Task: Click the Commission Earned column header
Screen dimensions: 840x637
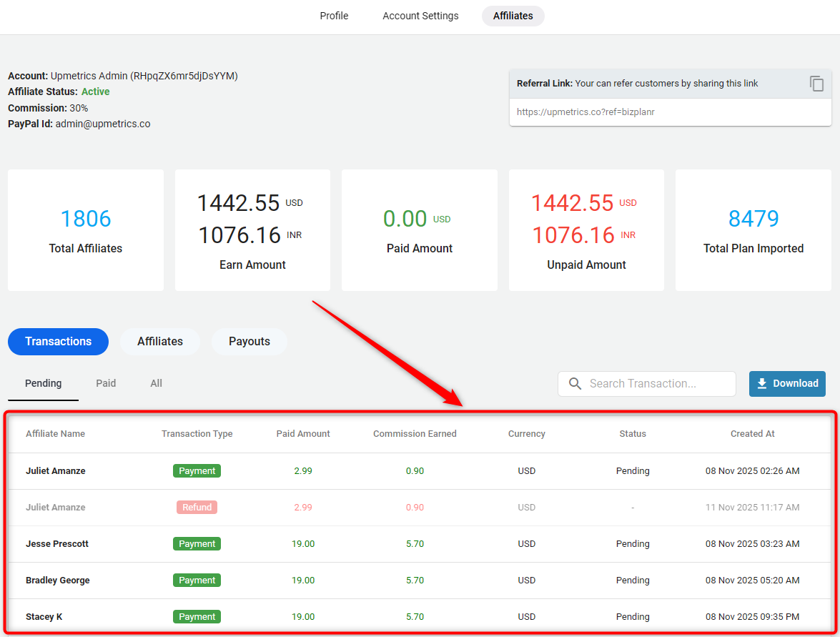Action: (x=415, y=434)
